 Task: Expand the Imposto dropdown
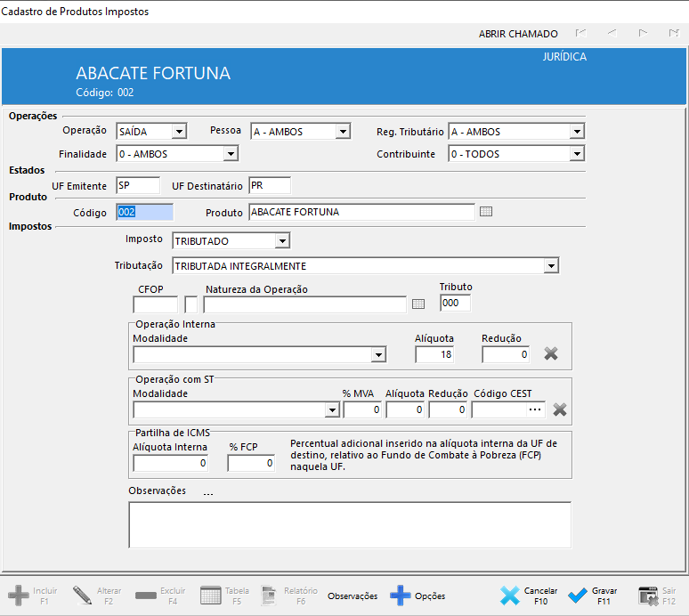282,240
